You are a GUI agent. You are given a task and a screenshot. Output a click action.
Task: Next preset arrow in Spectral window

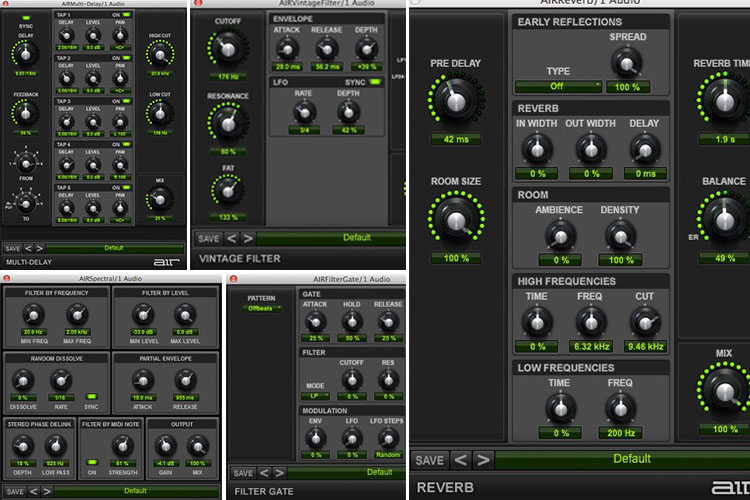coord(46,491)
